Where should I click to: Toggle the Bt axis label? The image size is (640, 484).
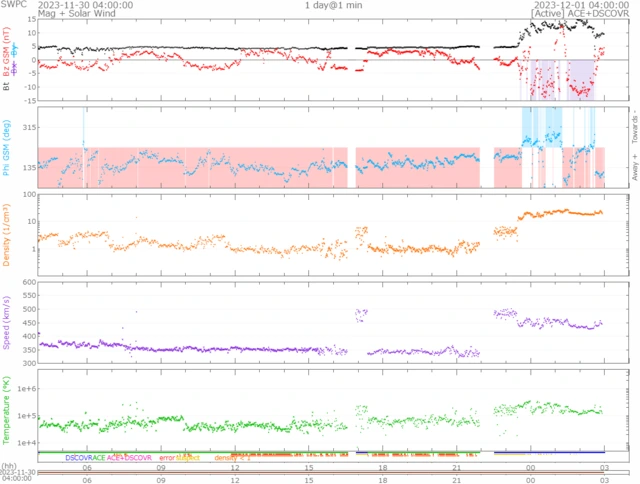pos(7,87)
